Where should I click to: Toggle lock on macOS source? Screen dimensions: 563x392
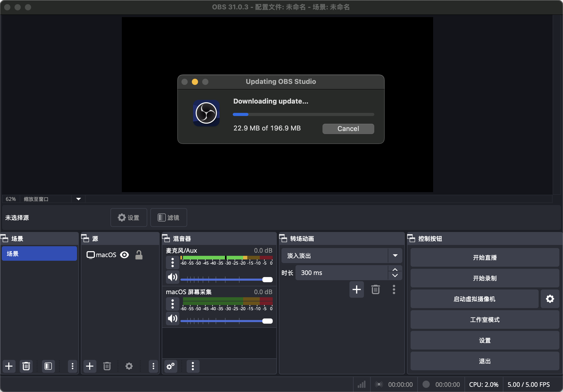tap(139, 255)
